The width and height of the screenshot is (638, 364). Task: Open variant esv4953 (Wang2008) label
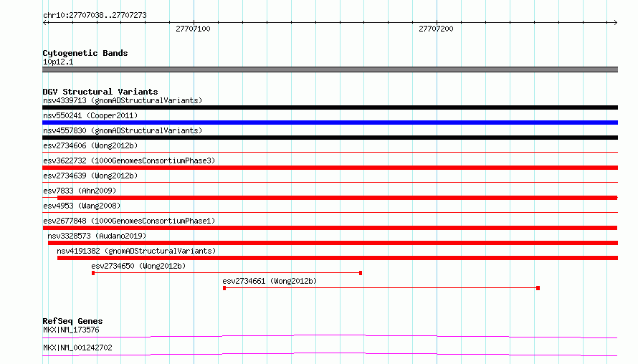(x=82, y=206)
